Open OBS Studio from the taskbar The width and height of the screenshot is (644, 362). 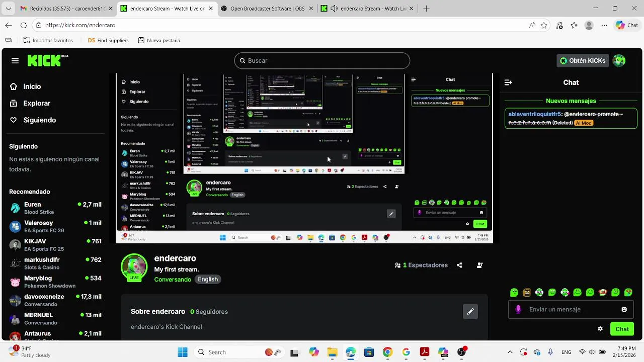(x=461, y=352)
